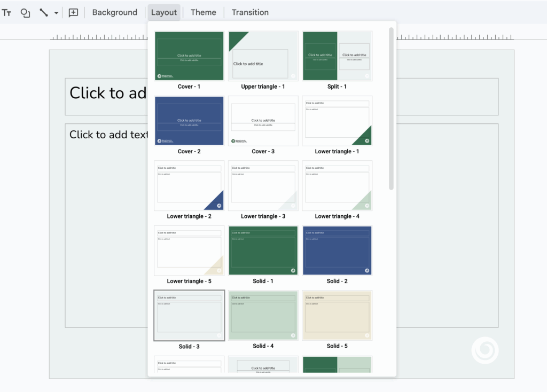Click the slide title placeholder text
547x392 pixels.
tap(107, 93)
